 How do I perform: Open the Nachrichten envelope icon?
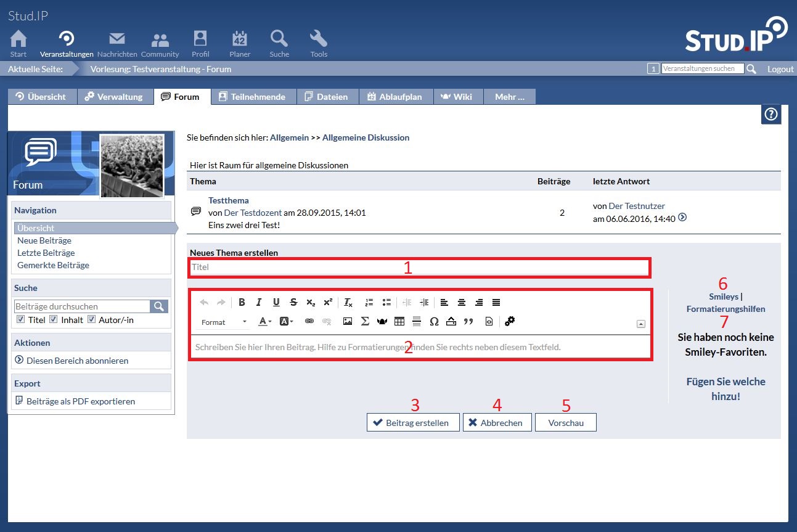click(117, 40)
